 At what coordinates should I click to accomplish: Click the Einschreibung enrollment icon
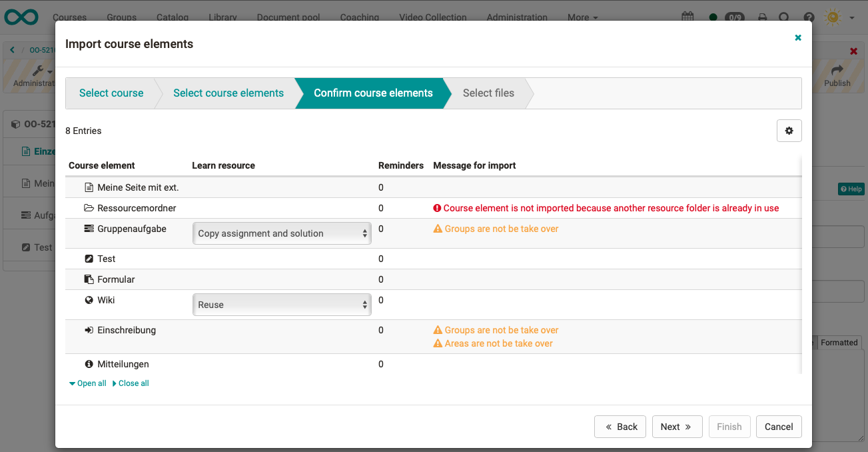tap(89, 330)
